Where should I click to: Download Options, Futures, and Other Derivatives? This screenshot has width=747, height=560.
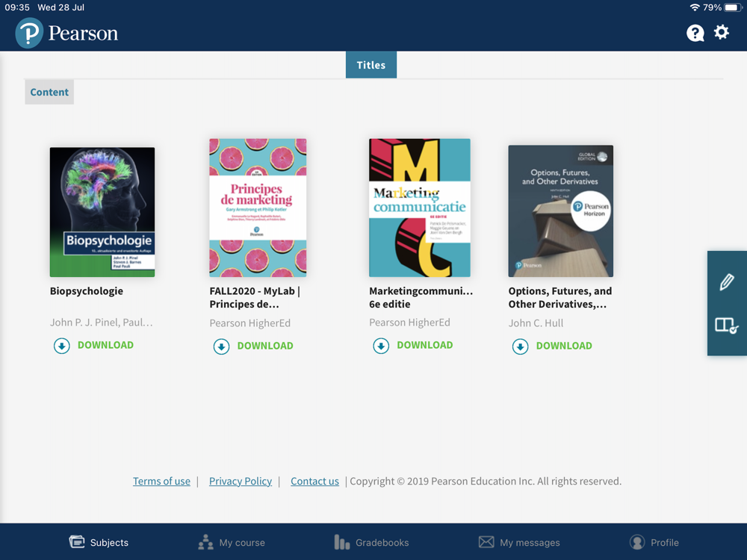(x=563, y=346)
